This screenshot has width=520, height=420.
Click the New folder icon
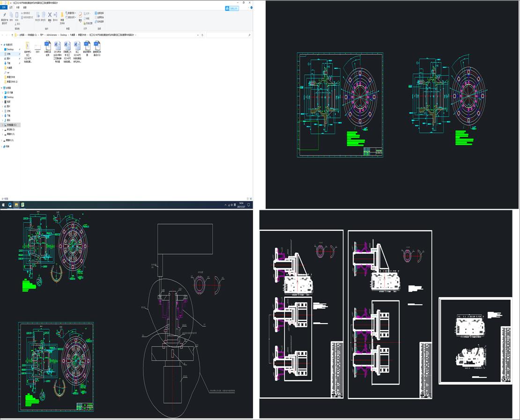pyautogui.click(x=62, y=15)
